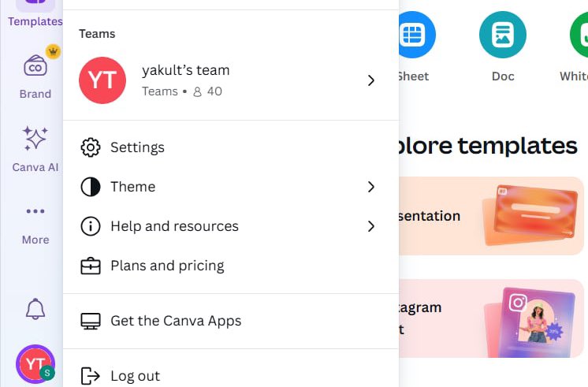Expand yakult's team chevron
This screenshot has height=387, width=588.
(x=371, y=80)
